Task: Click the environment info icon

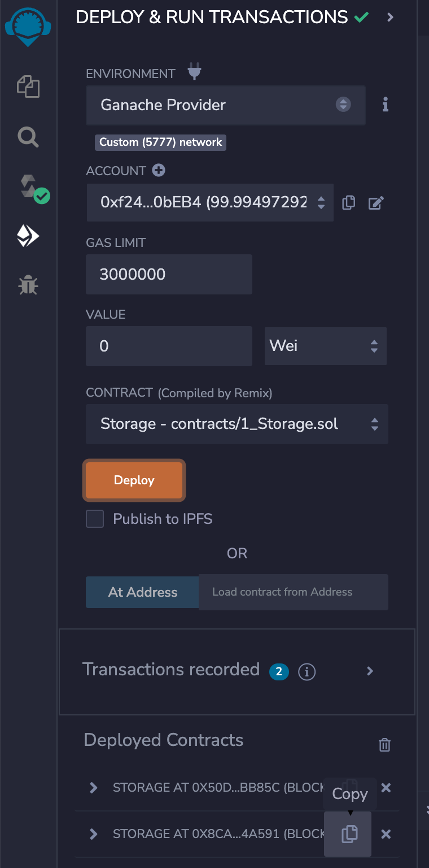Action: (386, 105)
